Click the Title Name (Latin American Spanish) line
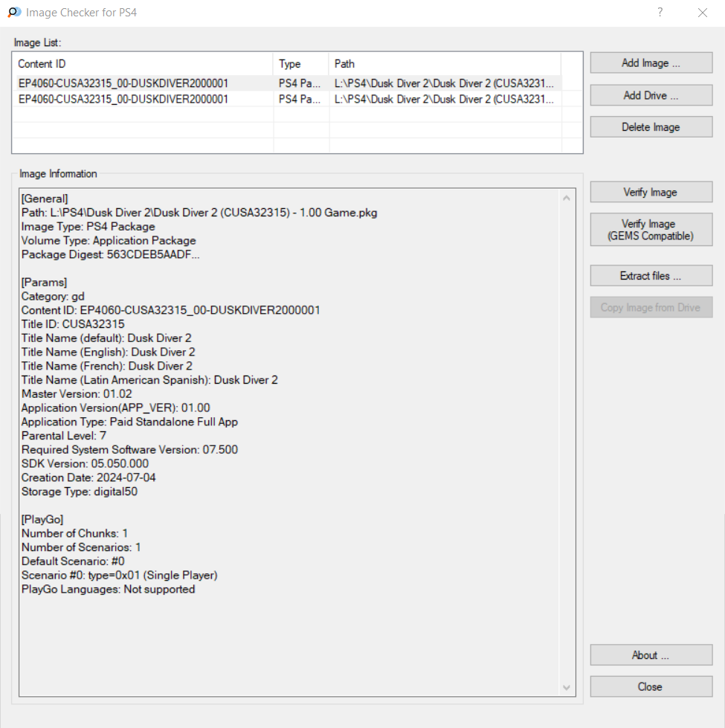Viewport: 725px width, 728px height. pyautogui.click(x=149, y=380)
